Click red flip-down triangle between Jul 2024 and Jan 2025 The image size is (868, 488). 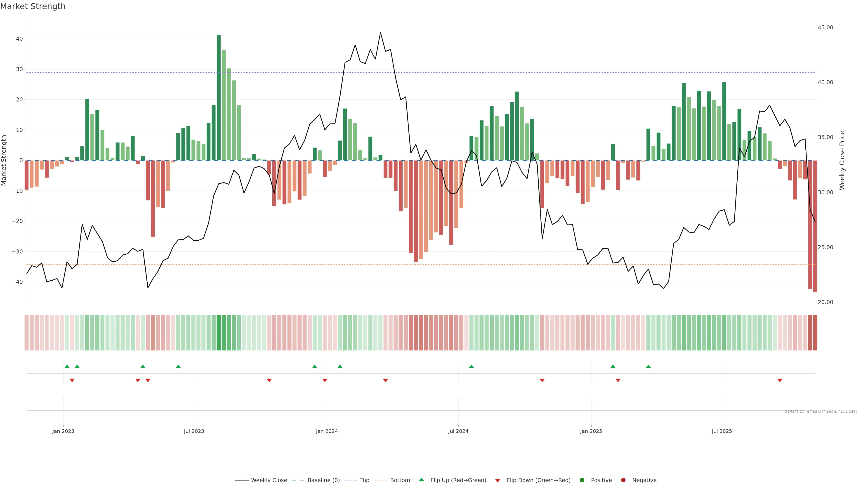point(542,380)
